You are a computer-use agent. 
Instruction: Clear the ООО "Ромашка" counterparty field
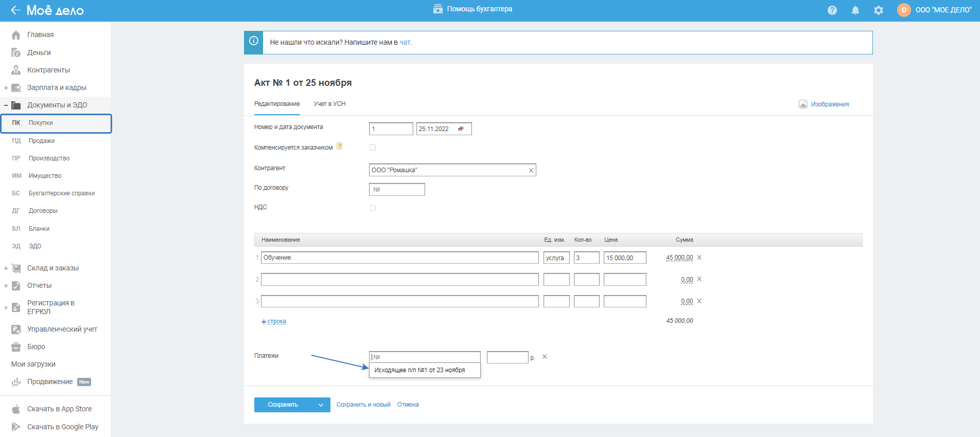531,171
